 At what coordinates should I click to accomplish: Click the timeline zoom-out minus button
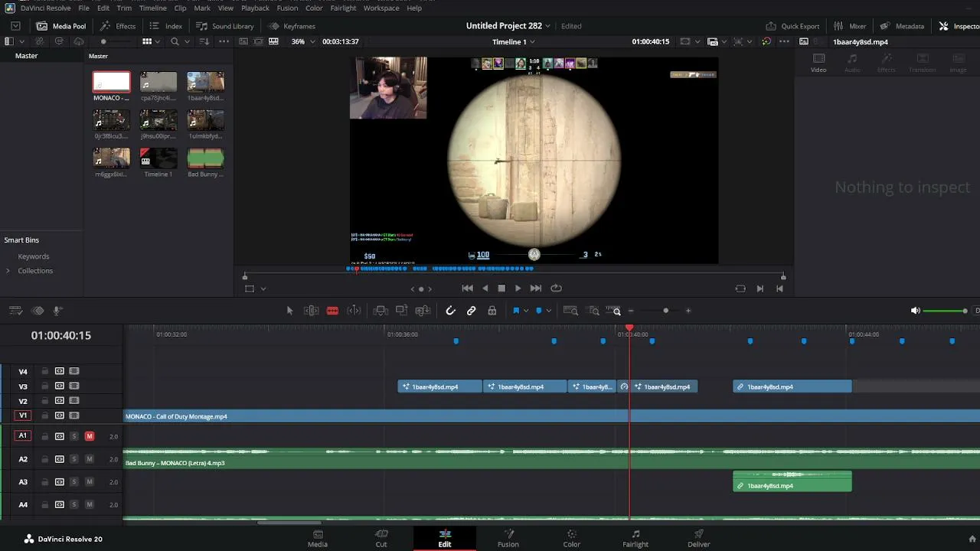(x=631, y=311)
